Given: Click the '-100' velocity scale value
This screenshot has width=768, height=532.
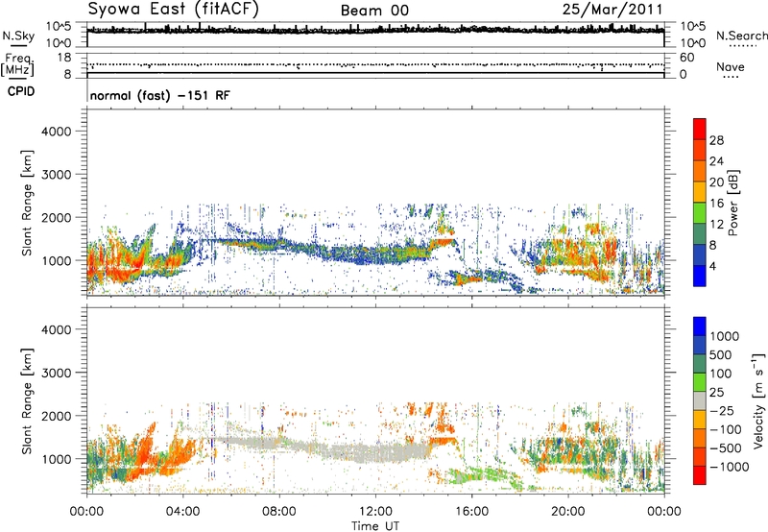Looking at the screenshot, I should coord(726,429).
